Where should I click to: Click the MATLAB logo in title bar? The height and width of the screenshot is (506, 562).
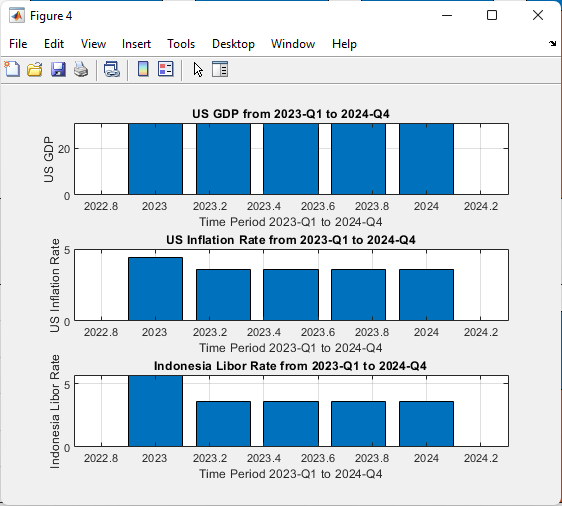tap(17, 15)
